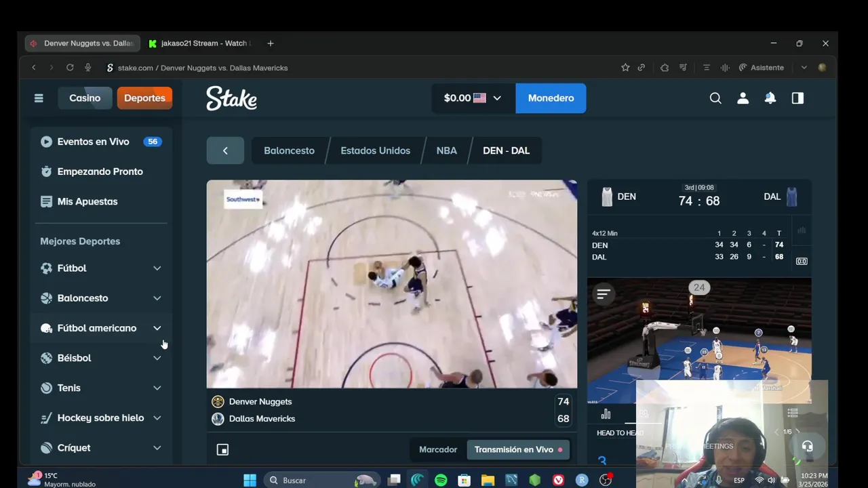This screenshot has height=488, width=868.
Task: Toggle the right side panel icon
Action: click(x=797, y=98)
